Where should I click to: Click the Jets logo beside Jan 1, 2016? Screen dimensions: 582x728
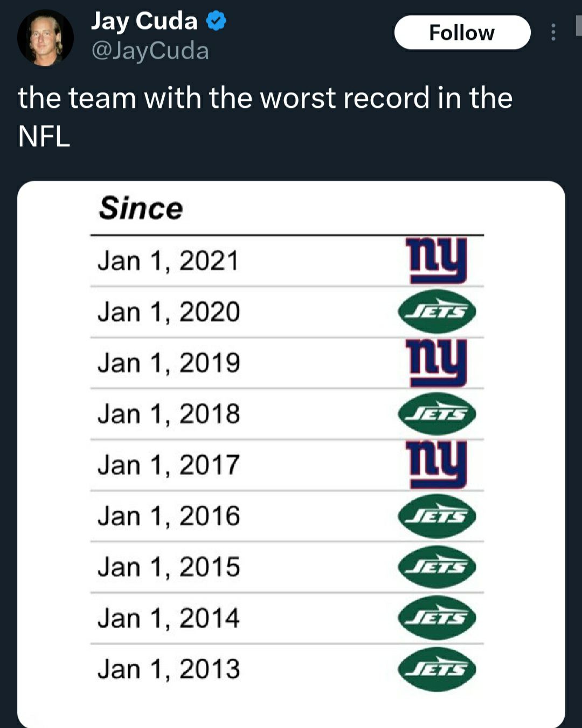point(437,516)
